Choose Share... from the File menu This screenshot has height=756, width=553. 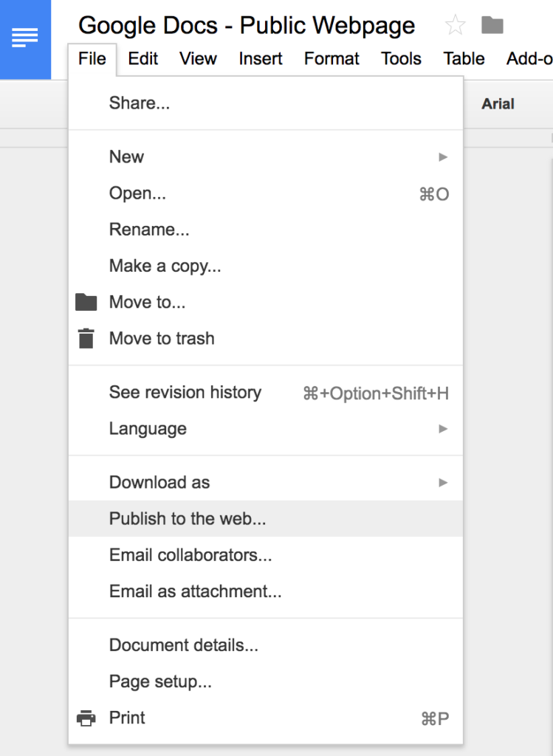pos(266,103)
